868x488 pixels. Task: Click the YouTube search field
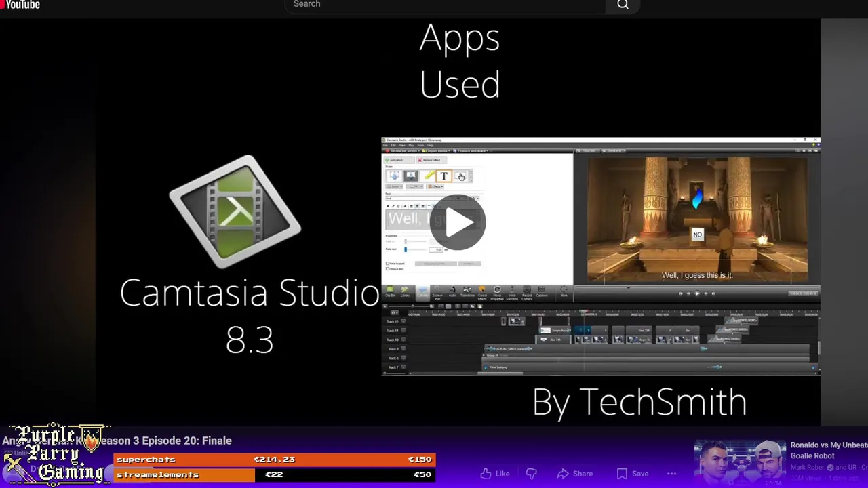(x=445, y=5)
